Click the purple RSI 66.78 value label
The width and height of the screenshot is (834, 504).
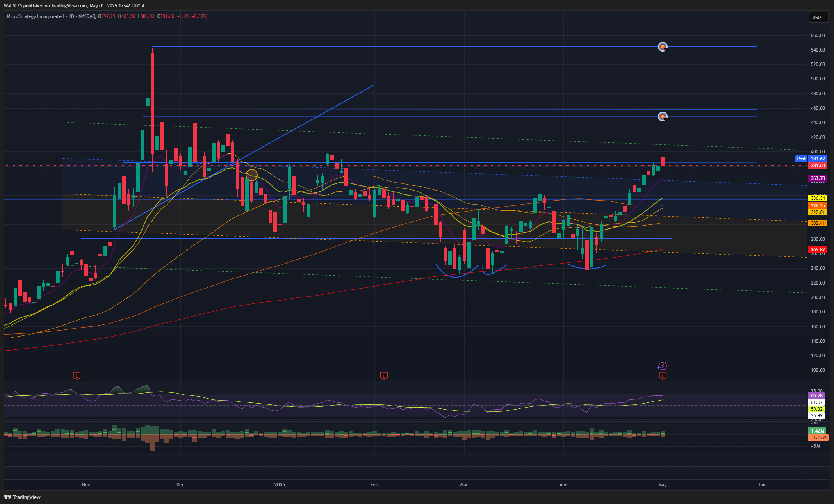pyautogui.click(x=816, y=395)
